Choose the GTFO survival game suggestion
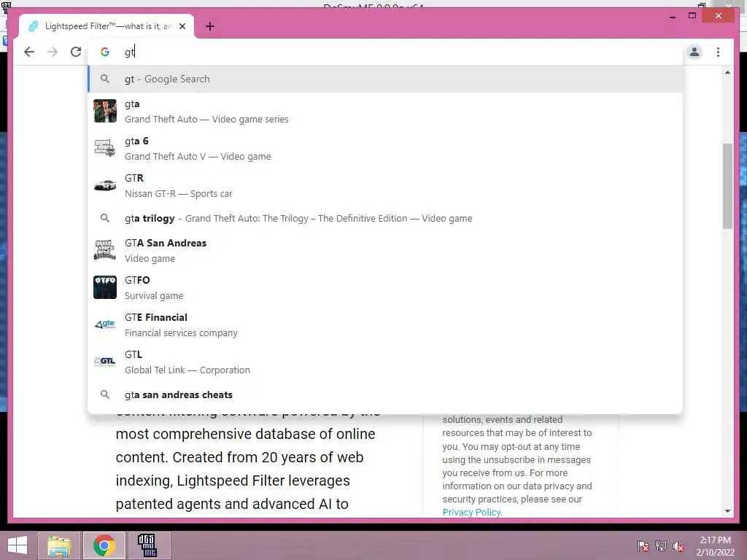Image resolution: width=747 pixels, height=560 pixels. tap(385, 287)
